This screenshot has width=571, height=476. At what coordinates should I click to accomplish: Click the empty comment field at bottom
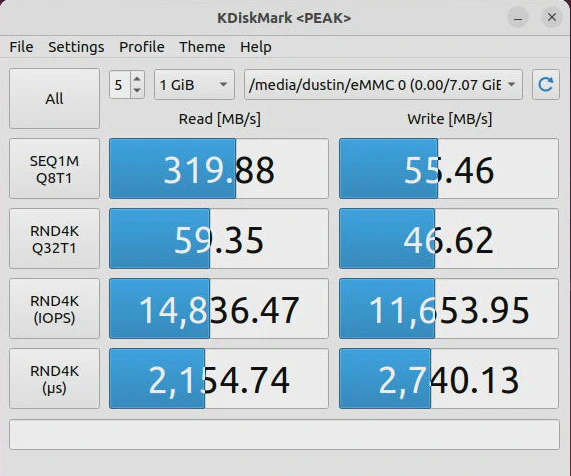click(x=284, y=434)
